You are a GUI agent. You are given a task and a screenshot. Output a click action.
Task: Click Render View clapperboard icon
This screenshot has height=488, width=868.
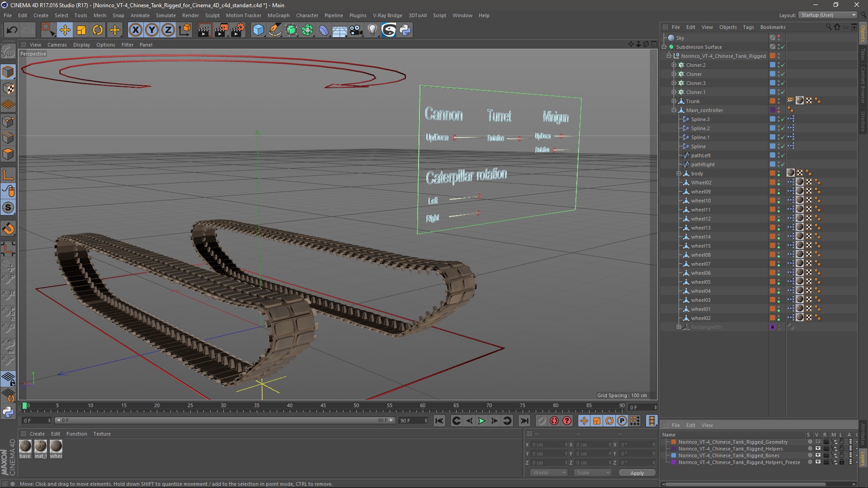[204, 30]
